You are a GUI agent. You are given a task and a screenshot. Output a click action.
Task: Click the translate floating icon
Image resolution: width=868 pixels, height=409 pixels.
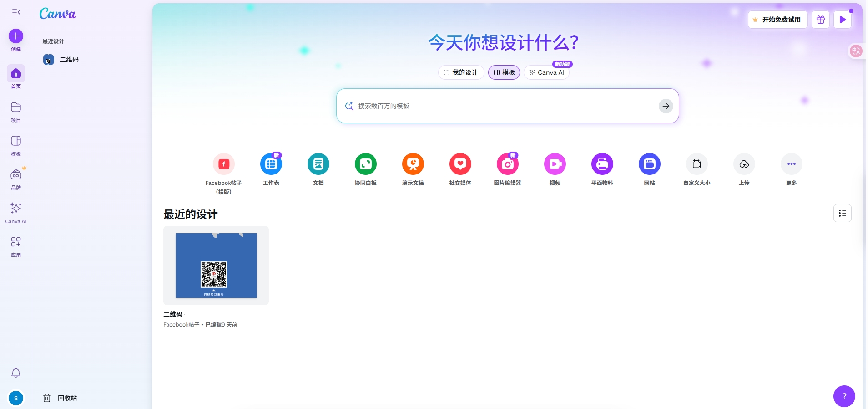point(856,51)
